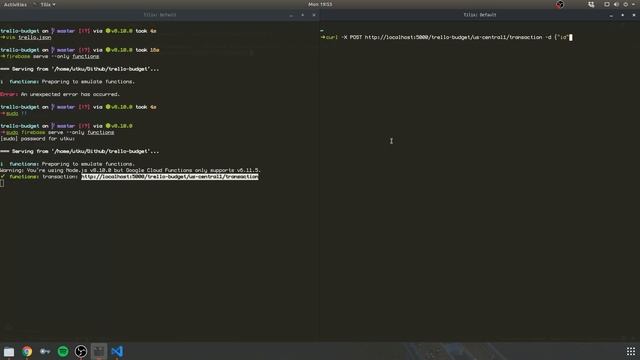Image resolution: width=640 pixels, height=360 pixels.
Task: Click the highlighted localhost transaction URL
Action: pos(170,177)
